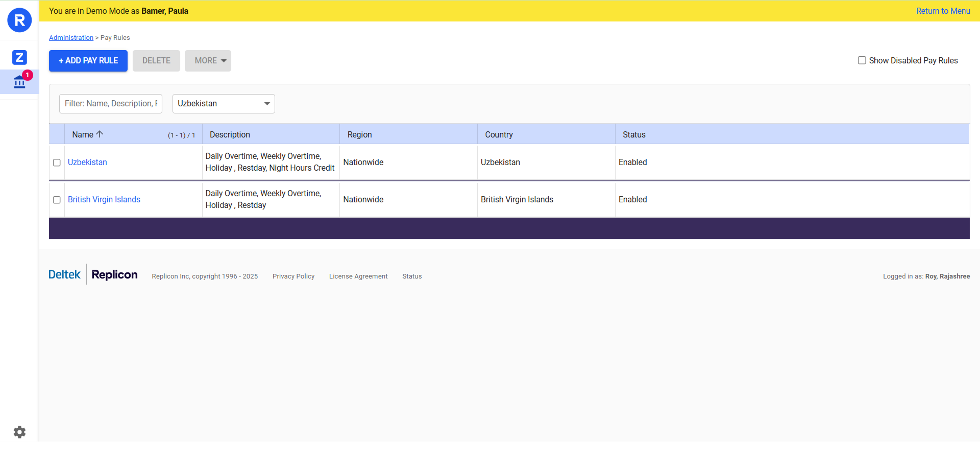Open the Administration breadcrumb link

pos(71,38)
